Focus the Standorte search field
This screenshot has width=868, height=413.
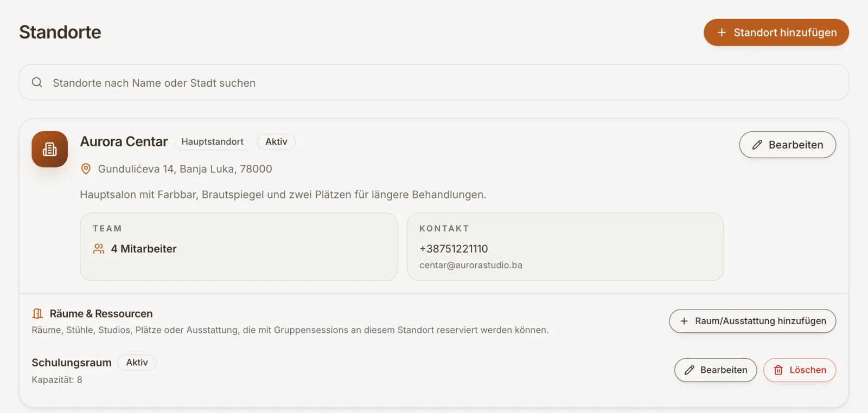[434, 82]
